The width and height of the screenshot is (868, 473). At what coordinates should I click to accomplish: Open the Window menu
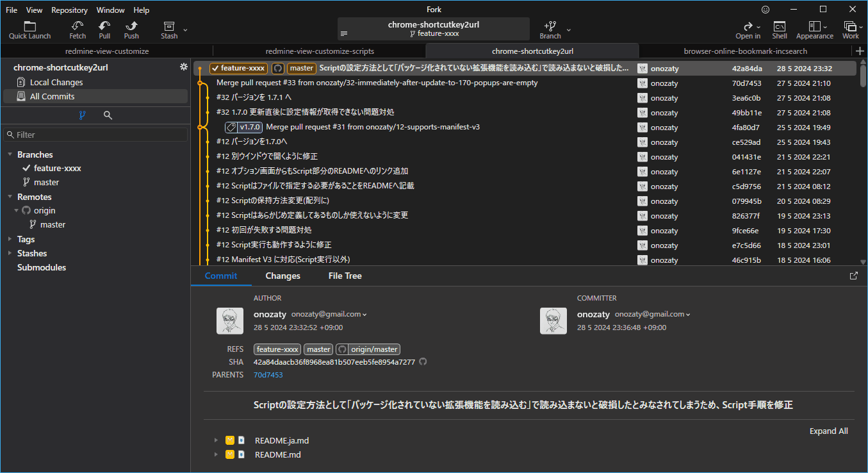coord(111,10)
